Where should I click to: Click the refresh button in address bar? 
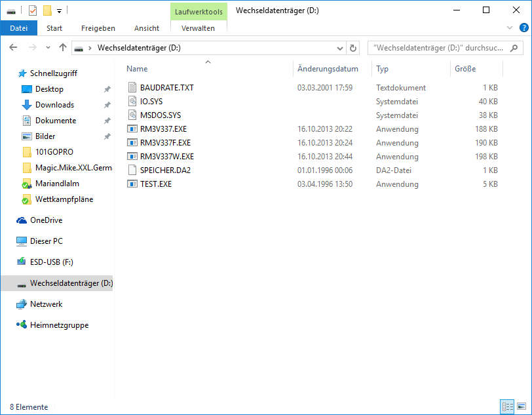coord(353,48)
